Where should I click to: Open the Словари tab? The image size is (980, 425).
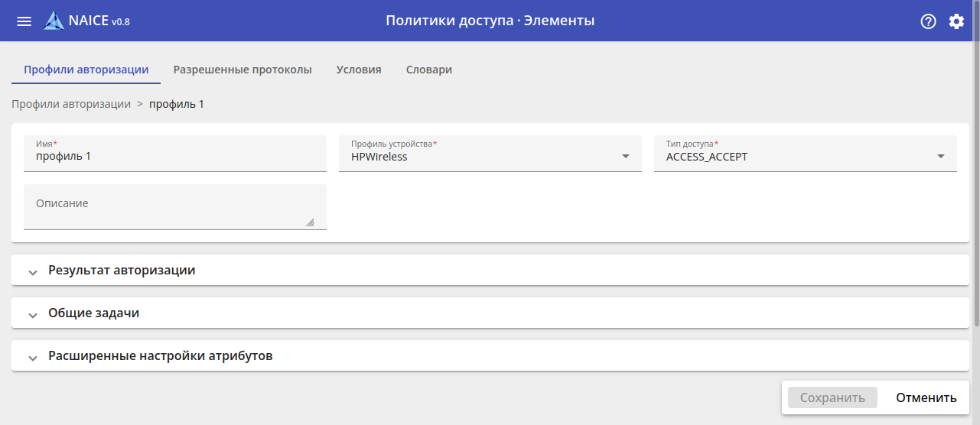point(428,70)
